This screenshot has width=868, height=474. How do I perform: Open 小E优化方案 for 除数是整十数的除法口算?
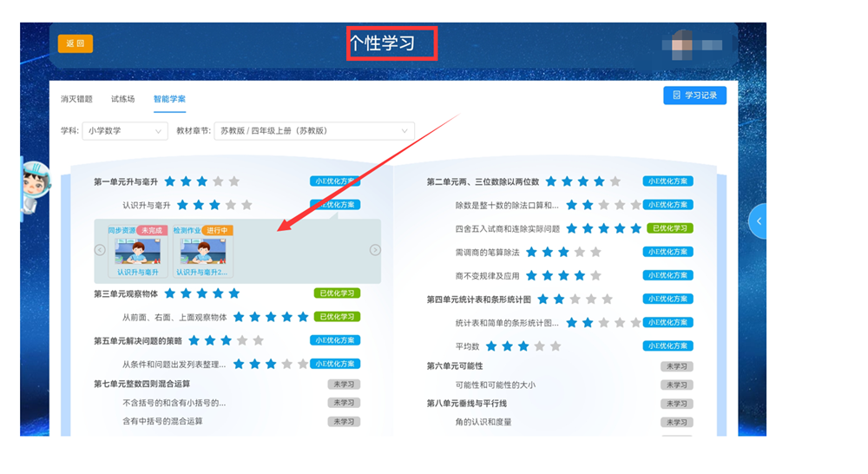point(667,205)
